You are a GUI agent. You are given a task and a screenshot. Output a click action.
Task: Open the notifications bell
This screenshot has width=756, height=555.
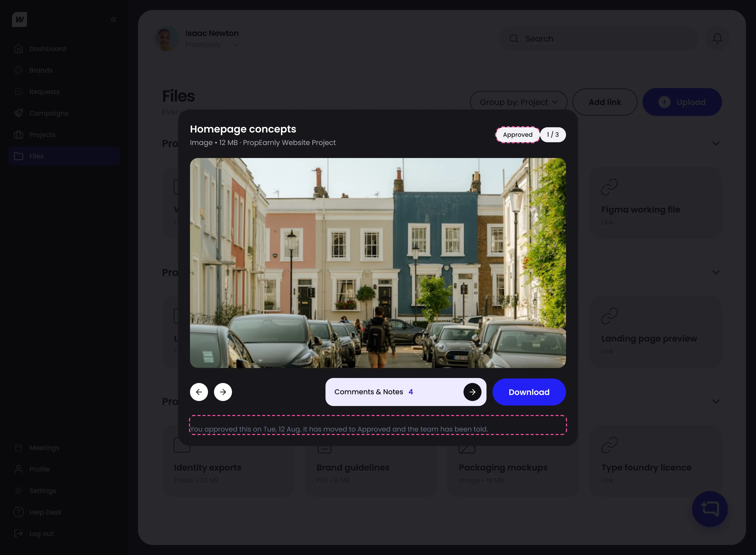coord(717,39)
